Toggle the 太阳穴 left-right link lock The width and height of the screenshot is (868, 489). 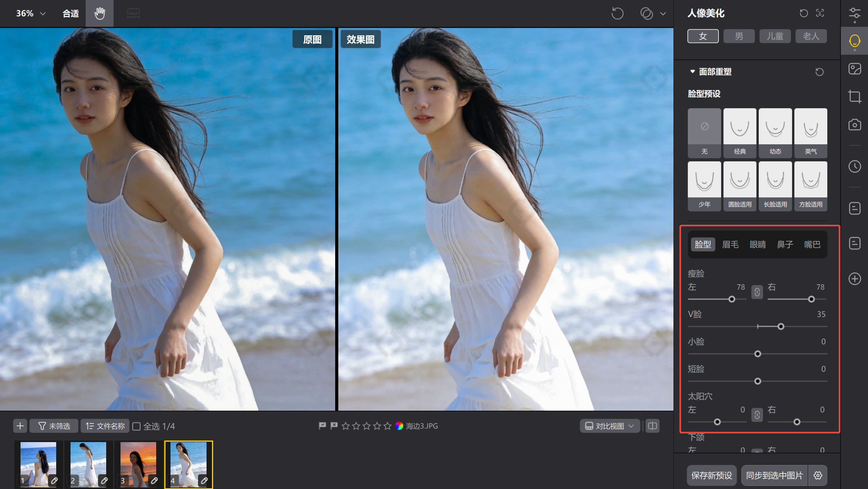pyautogui.click(x=757, y=415)
